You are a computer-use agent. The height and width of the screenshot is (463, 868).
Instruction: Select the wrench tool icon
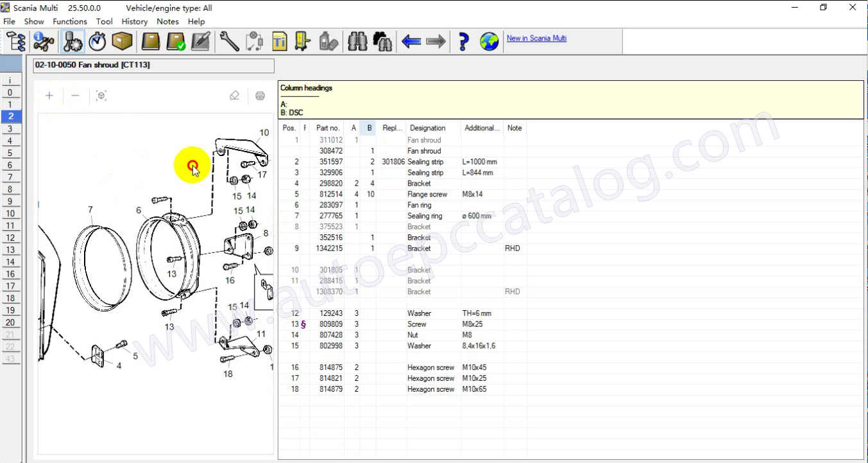[x=229, y=42]
